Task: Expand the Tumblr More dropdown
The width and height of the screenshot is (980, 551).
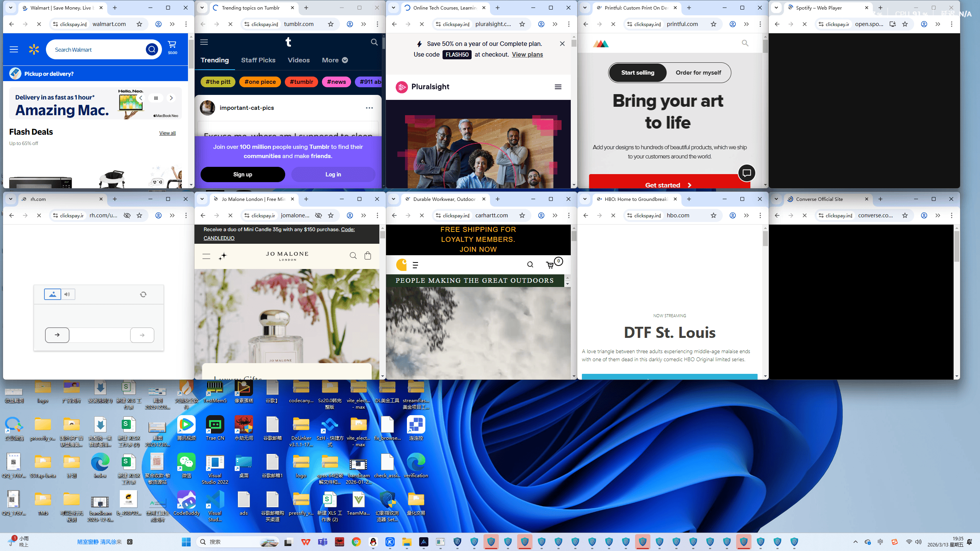Action: [335, 60]
